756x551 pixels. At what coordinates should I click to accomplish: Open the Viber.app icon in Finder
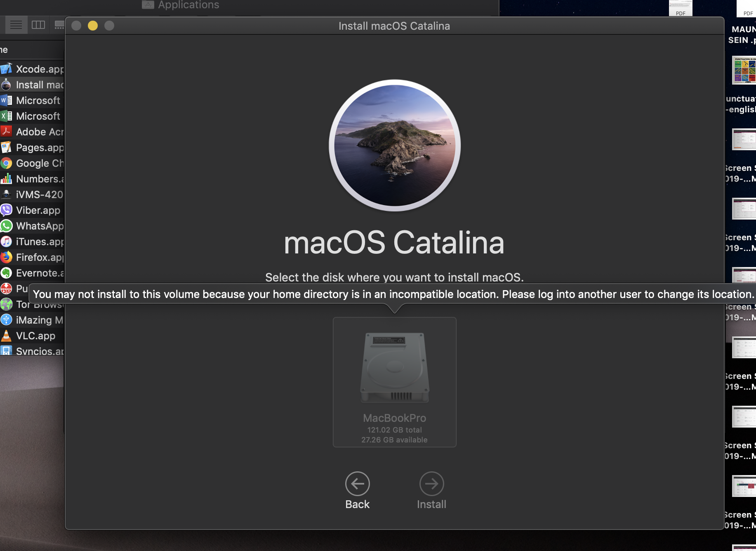tap(6, 210)
